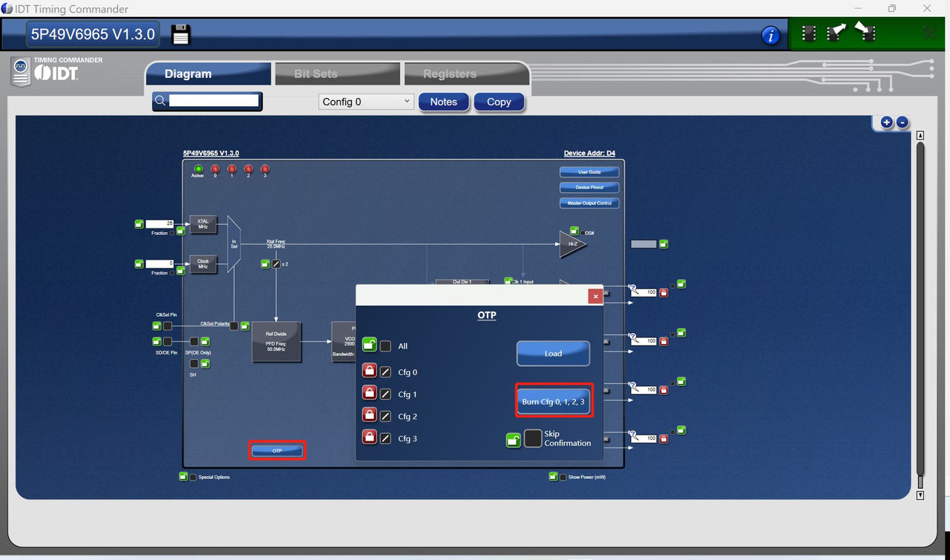Zoom out with the minus icon

point(902,122)
